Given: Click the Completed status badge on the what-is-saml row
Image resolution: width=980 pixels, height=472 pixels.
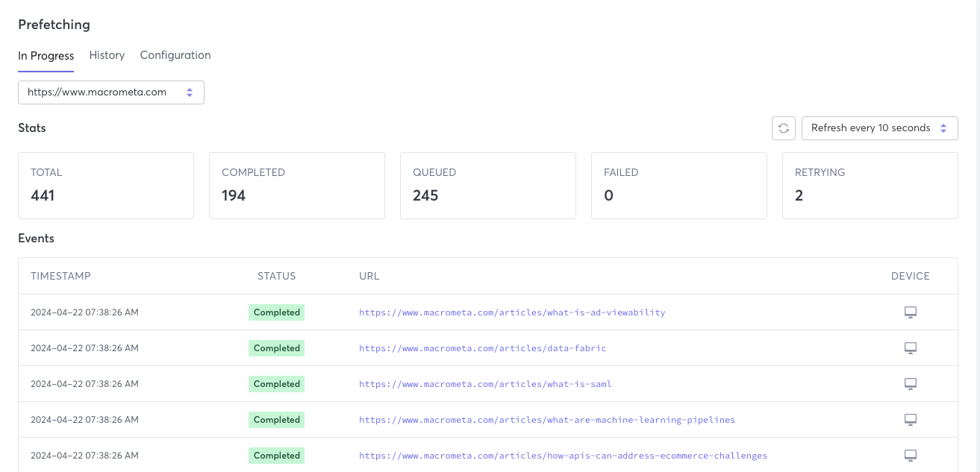Looking at the screenshot, I should coord(276,383).
